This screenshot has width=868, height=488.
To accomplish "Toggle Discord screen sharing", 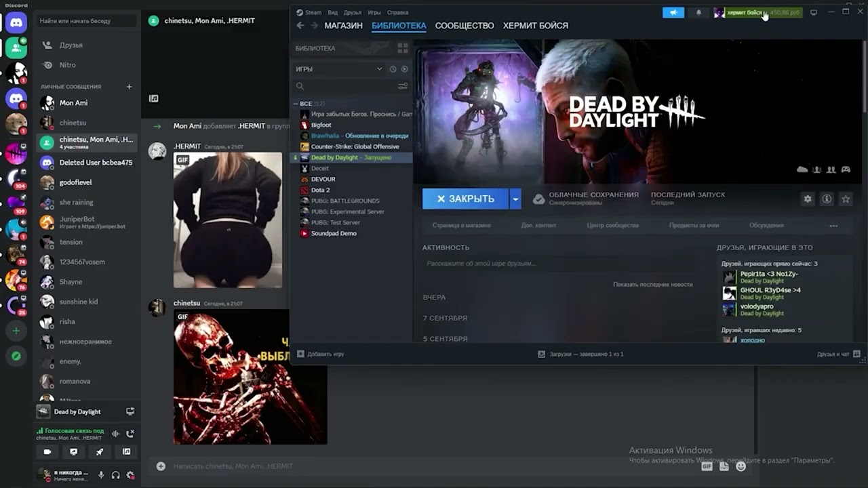I will coord(73,451).
